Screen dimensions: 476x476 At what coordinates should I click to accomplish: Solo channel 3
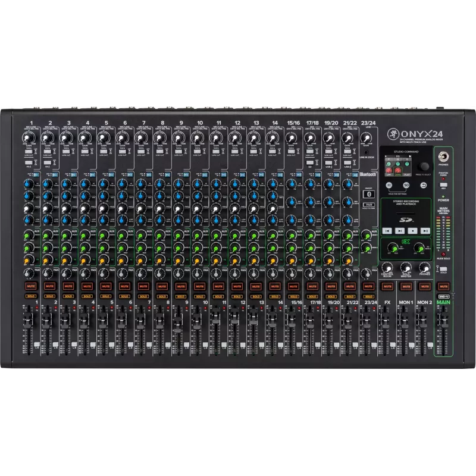(x=68, y=296)
